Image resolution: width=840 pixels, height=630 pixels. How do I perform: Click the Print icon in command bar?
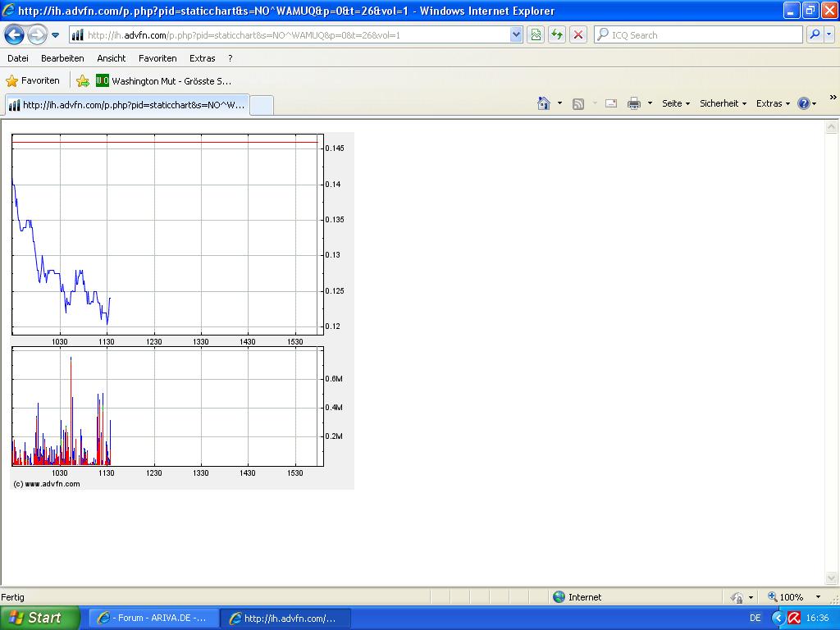point(633,103)
